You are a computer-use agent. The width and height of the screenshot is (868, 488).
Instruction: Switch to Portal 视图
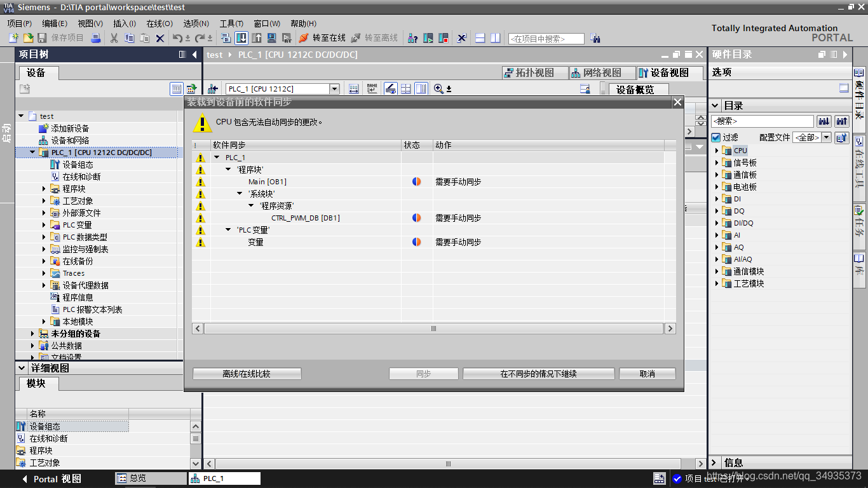51,479
